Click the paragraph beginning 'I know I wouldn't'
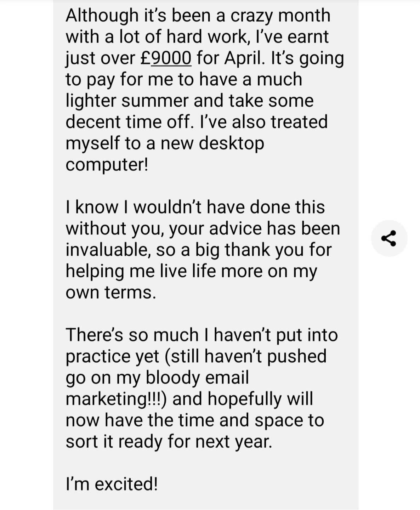The height and width of the screenshot is (510, 420). click(203, 250)
